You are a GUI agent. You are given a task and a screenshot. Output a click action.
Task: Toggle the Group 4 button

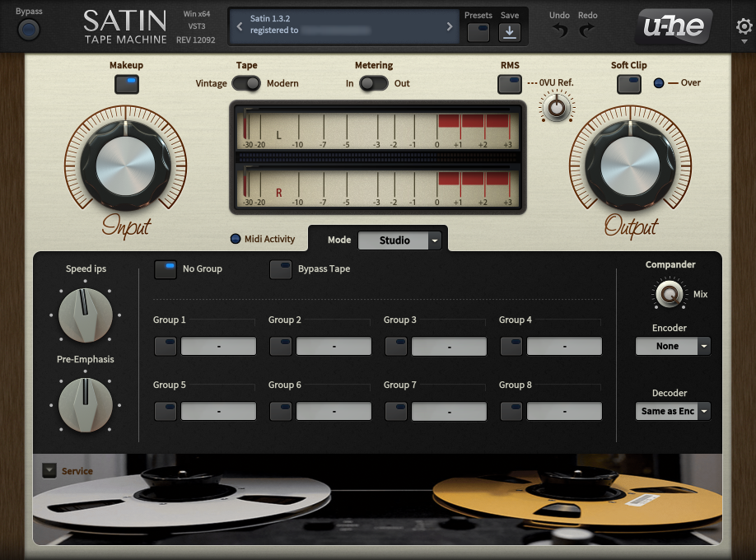point(511,347)
